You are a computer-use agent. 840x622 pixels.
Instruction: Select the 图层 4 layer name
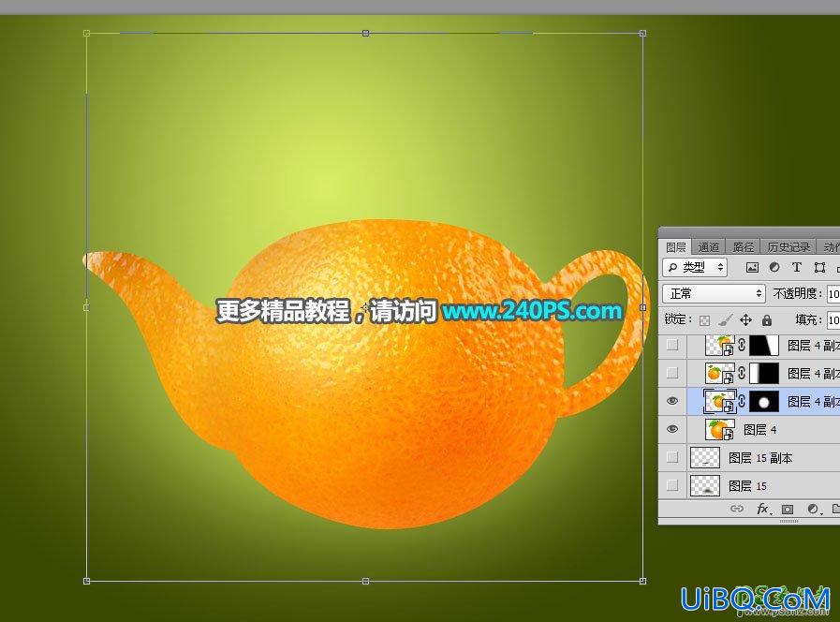(x=759, y=430)
